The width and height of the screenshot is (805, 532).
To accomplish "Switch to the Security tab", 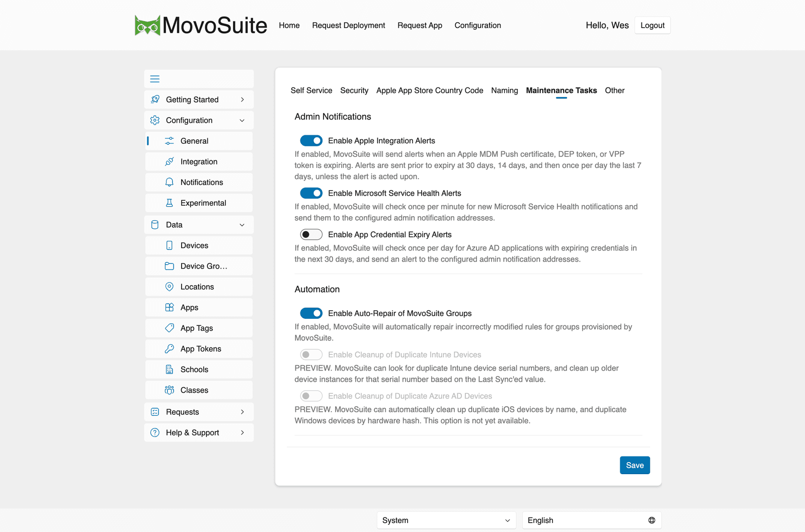I will [354, 91].
